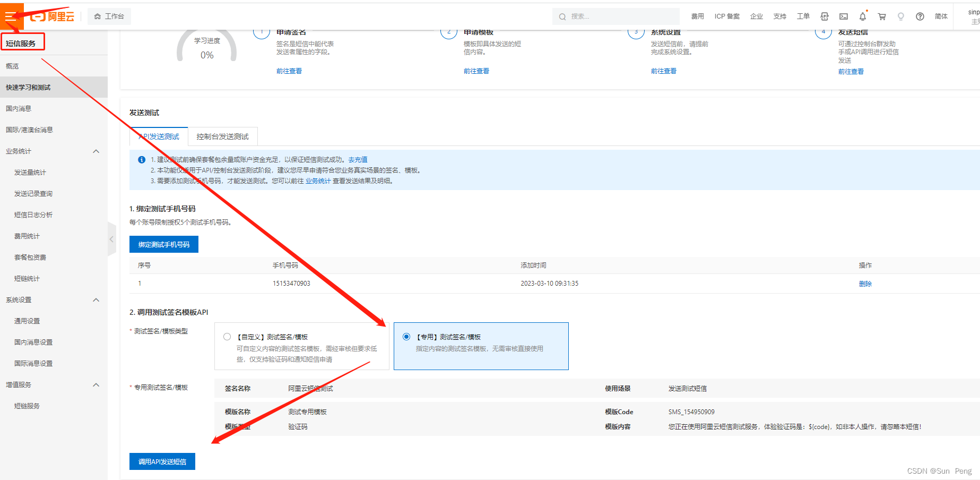Click the light bulb tips icon
980x480 pixels.
901,16
